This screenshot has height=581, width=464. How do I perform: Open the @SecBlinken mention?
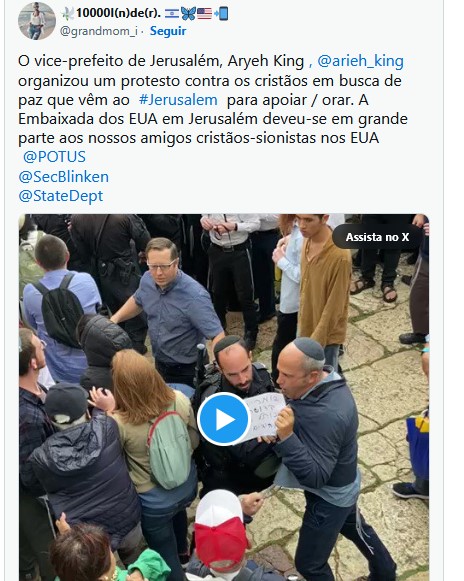(x=63, y=176)
